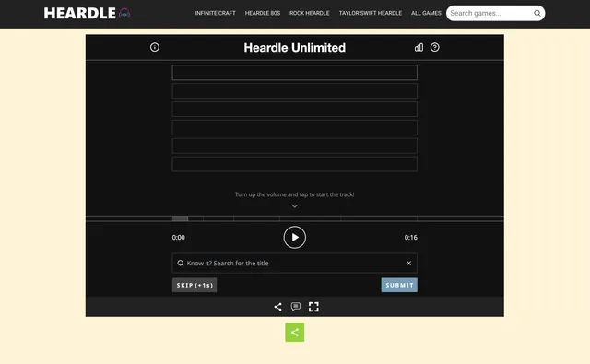Open Taylor Swift Heardle from the menu
The width and height of the screenshot is (590, 364).
[x=371, y=13]
